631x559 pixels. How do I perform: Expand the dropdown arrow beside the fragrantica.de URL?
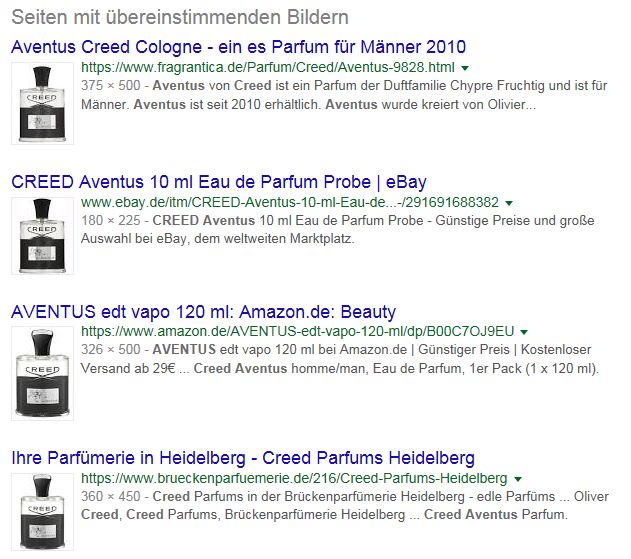coord(465,68)
